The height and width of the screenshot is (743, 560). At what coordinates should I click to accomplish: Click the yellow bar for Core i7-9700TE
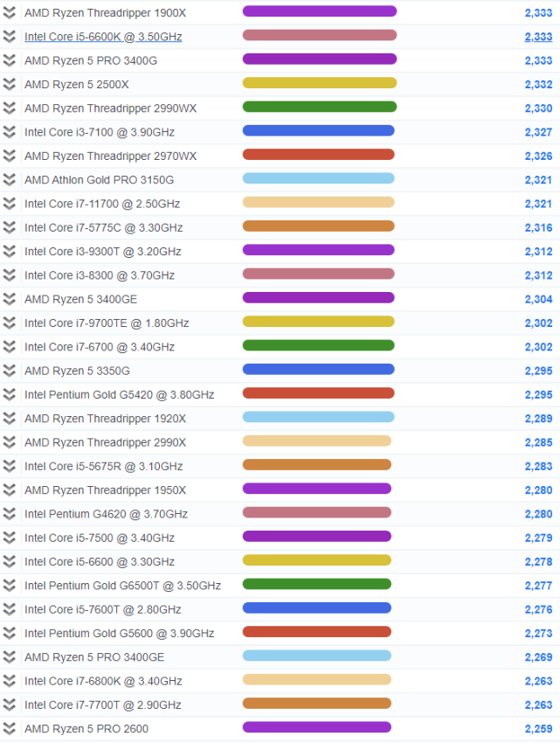pyautogui.click(x=318, y=322)
